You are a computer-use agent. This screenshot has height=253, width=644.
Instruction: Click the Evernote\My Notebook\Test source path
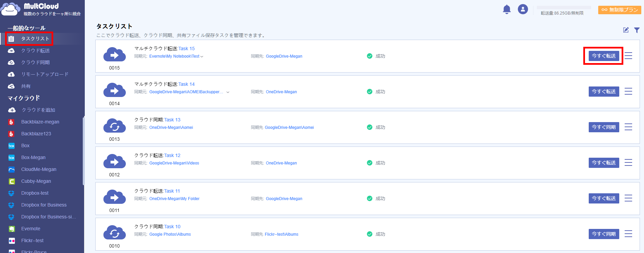click(174, 56)
